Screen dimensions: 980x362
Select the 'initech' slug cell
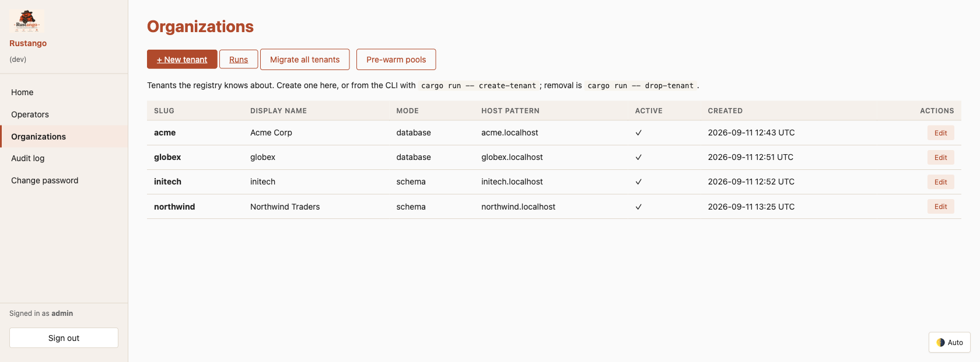[x=167, y=182]
